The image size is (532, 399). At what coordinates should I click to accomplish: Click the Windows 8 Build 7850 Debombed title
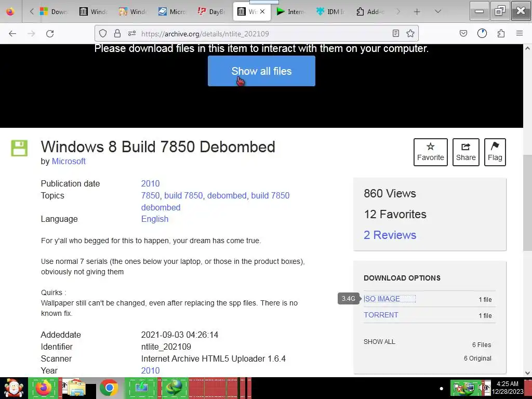click(158, 147)
